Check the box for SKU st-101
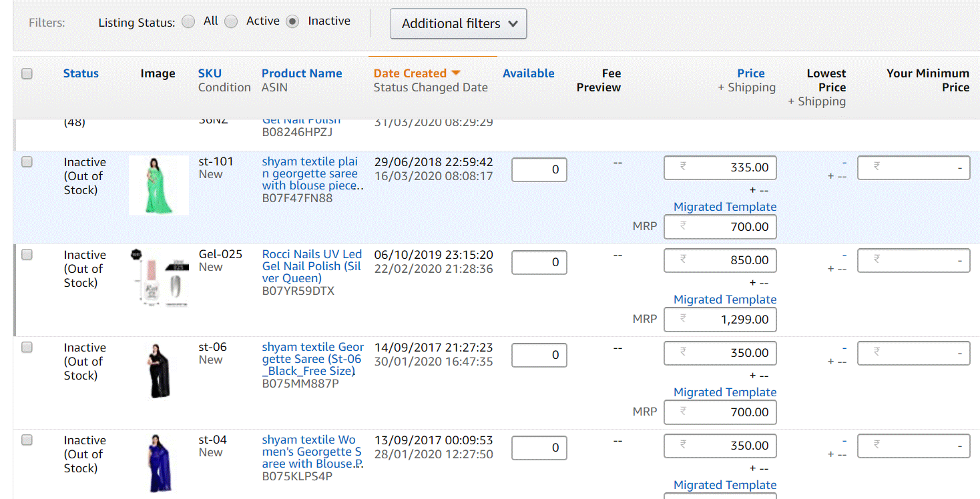This screenshot has height=499, width=980. tap(27, 161)
